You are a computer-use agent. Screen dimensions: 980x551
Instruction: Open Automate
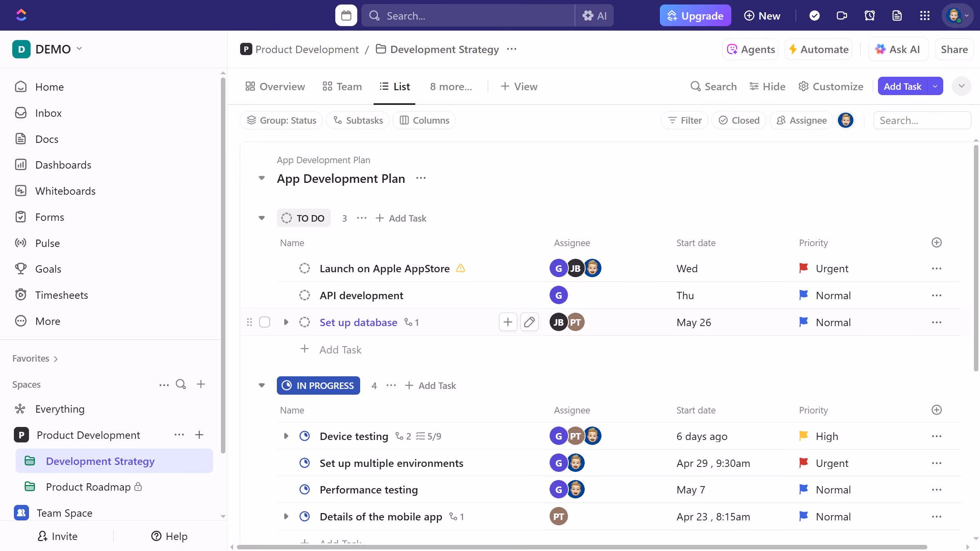click(x=818, y=49)
